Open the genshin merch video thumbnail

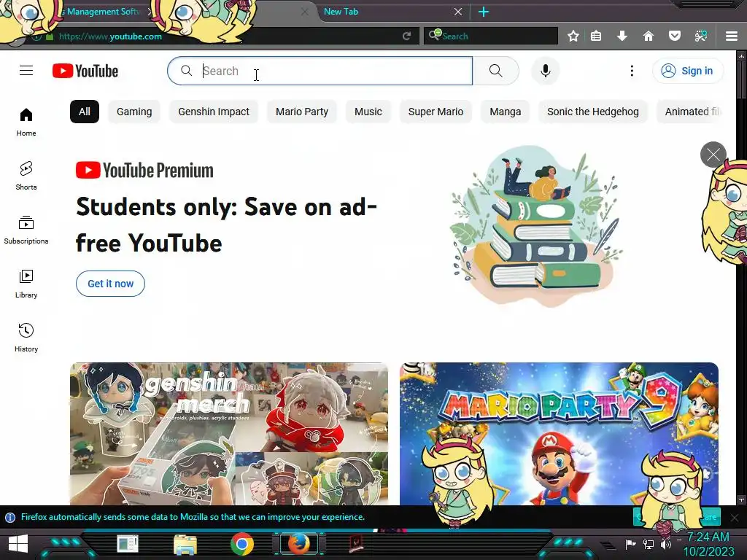(229, 433)
